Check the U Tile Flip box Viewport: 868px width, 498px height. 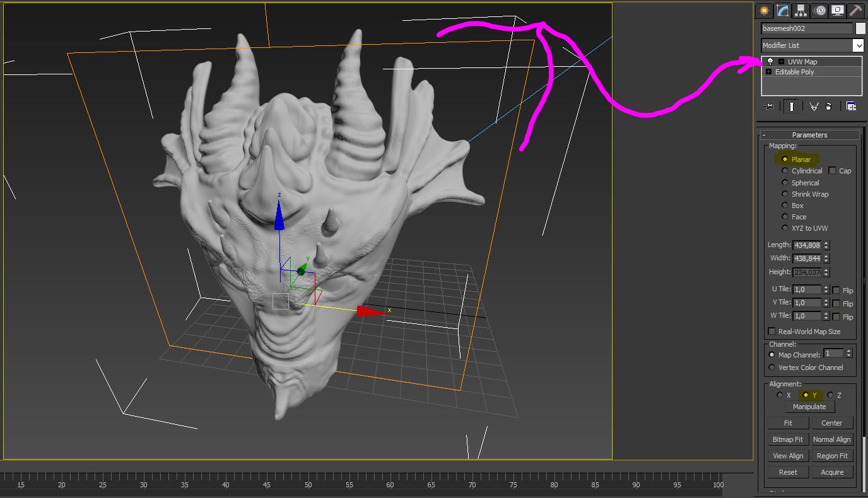point(836,290)
